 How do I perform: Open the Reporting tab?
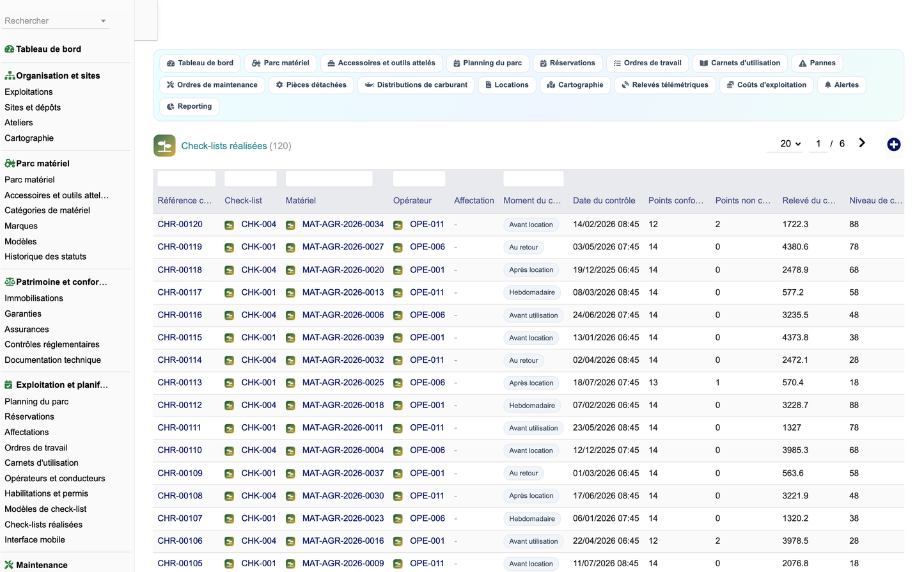[x=189, y=107]
